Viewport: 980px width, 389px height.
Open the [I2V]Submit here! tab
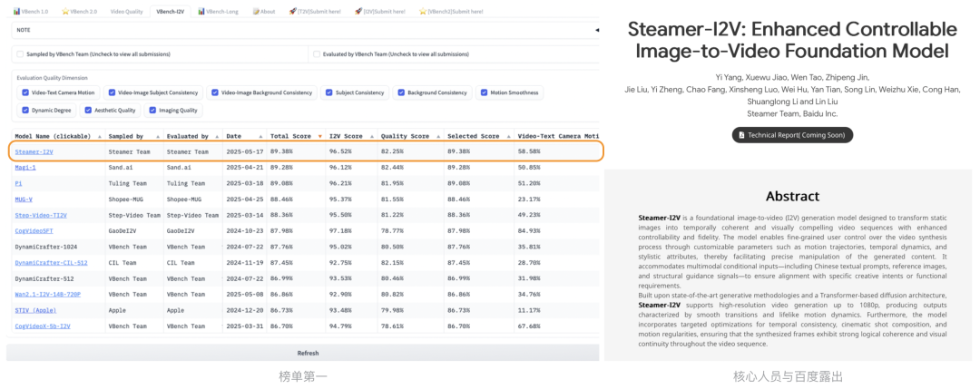tap(380, 11)
